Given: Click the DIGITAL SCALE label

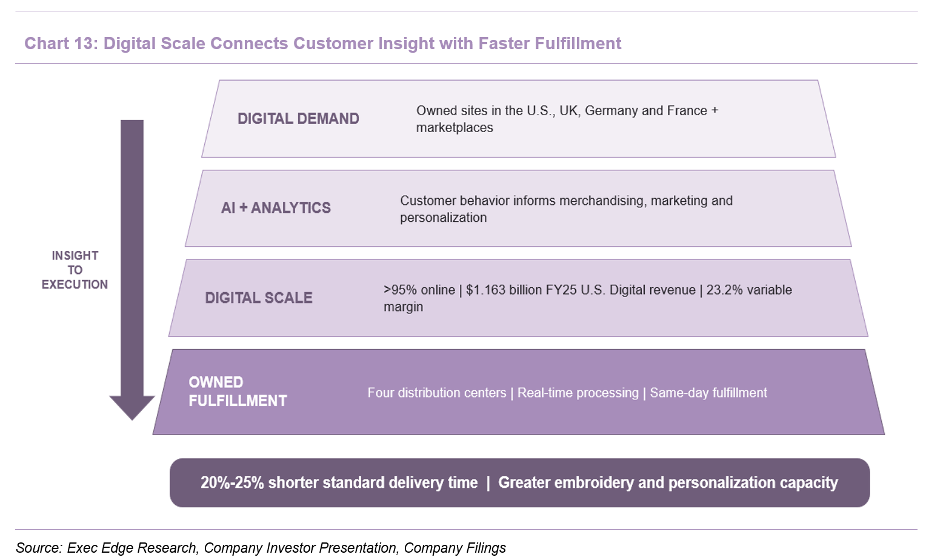Looking at the screenshot, I should 259,298.
